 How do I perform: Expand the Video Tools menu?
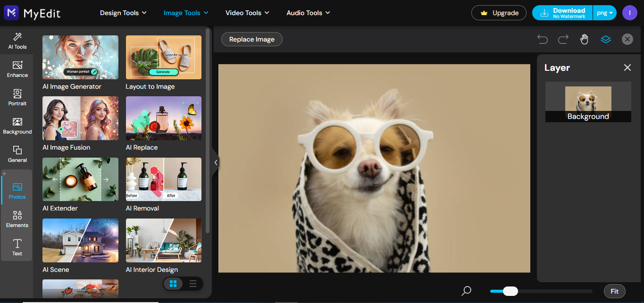point(247,13)
